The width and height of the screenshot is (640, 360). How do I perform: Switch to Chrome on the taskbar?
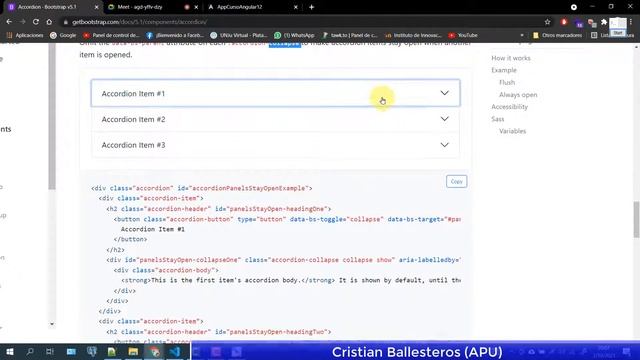tap(154, 351)
